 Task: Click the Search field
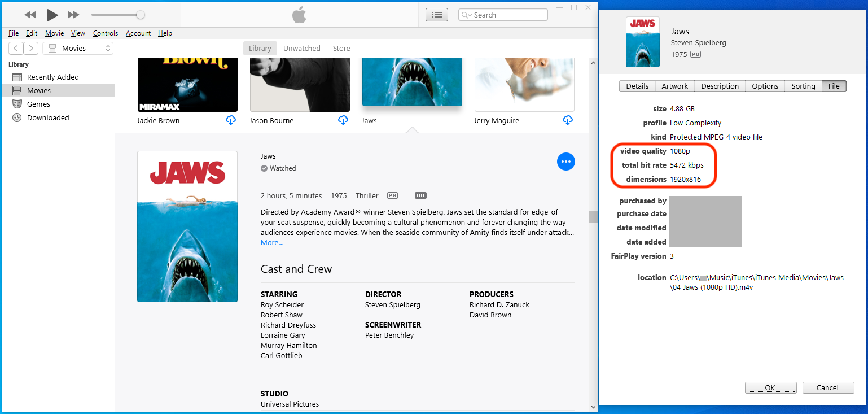503,15
